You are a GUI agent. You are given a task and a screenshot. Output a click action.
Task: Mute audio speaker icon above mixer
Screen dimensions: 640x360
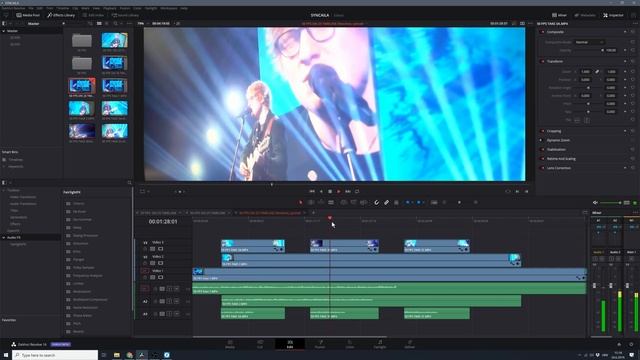595,202
